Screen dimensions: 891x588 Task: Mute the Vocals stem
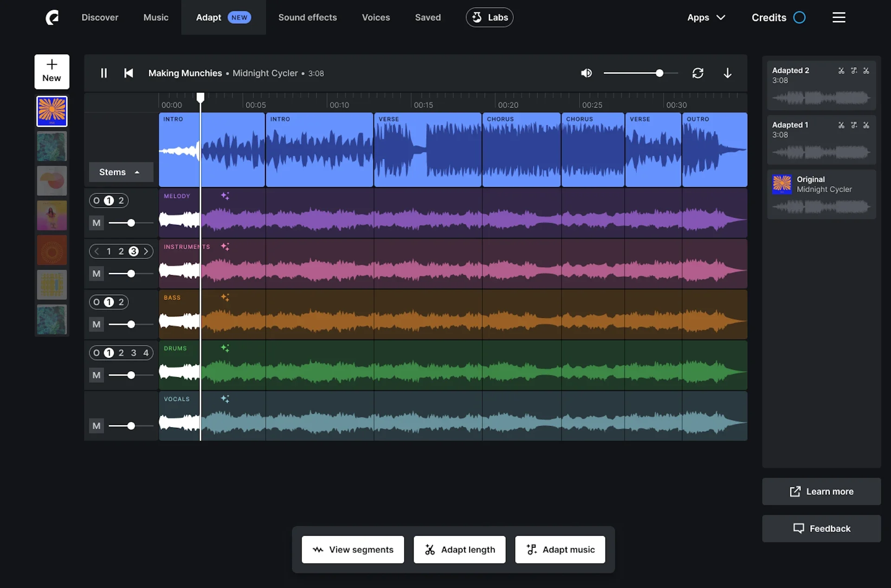97,426
